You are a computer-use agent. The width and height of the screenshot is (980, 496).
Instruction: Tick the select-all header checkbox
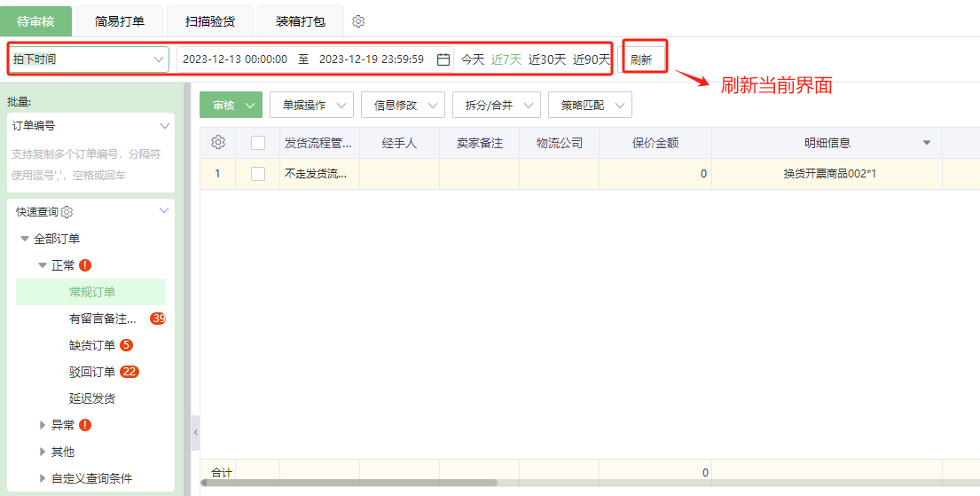click(x=258, y=143)
